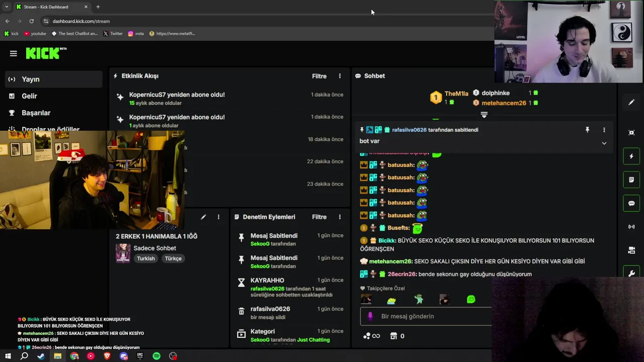Open the shop icon below chat input
Image resolution: width=644 pixels, height=362 pixels.
[394, 336]
